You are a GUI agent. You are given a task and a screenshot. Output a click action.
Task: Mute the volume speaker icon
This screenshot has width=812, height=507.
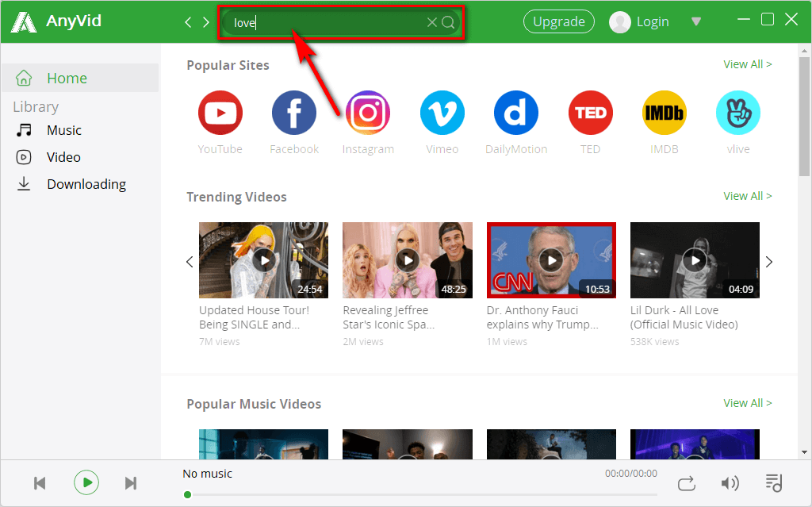tap(730, 483)
